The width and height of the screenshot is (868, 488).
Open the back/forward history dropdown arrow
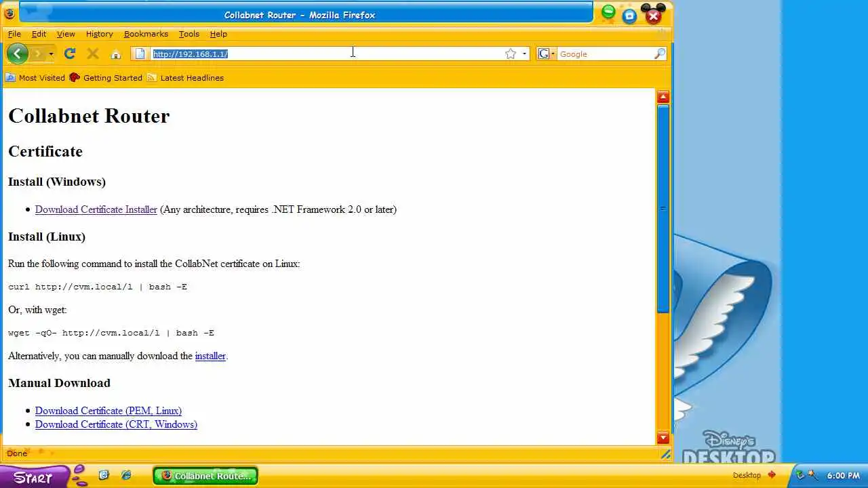(51, 54)
